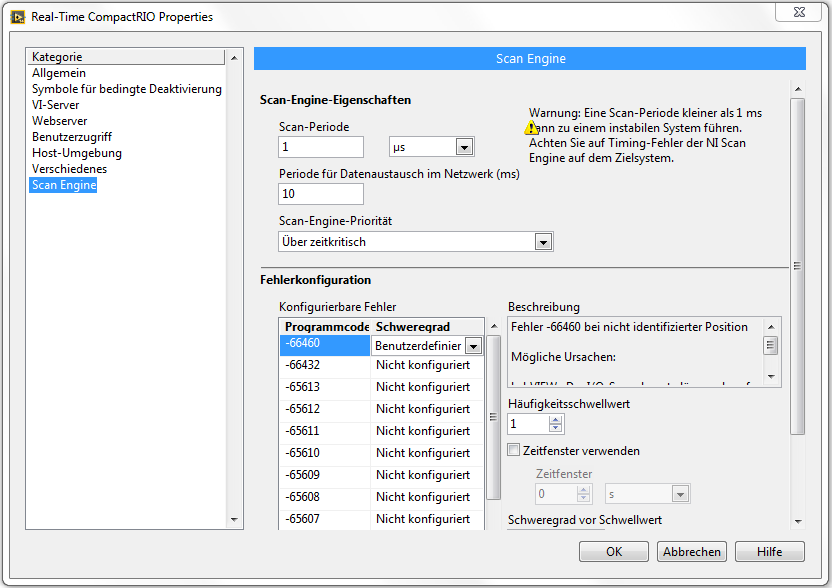Open the VI-Server category
Viewport: 832px width, 588px height.
pyautogui.click(x=56, y=105)
